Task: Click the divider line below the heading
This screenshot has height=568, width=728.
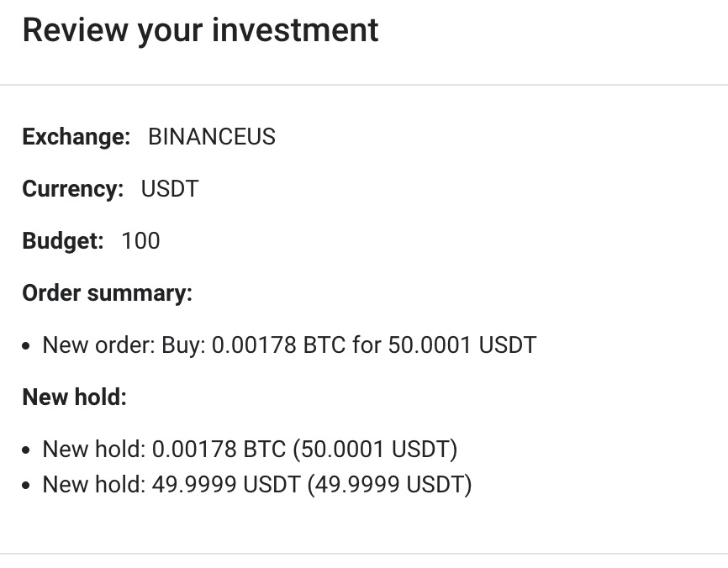Action: tap(364, 85)
